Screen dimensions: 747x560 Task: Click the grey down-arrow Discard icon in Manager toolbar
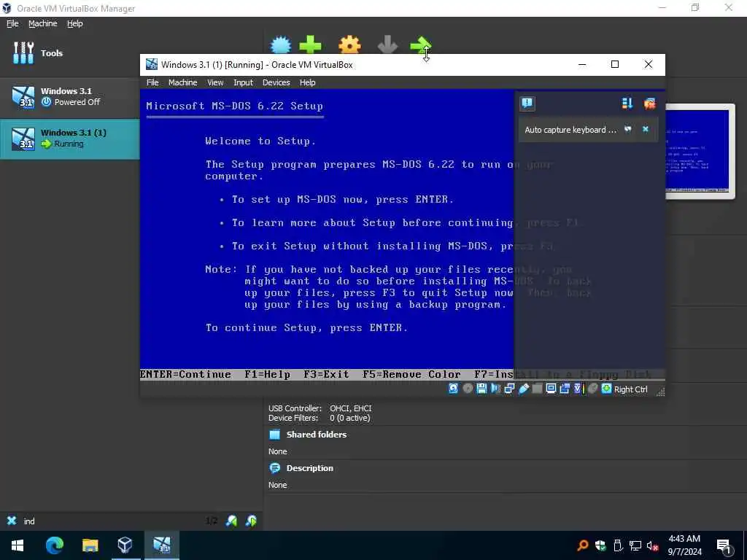click(387, 44)
